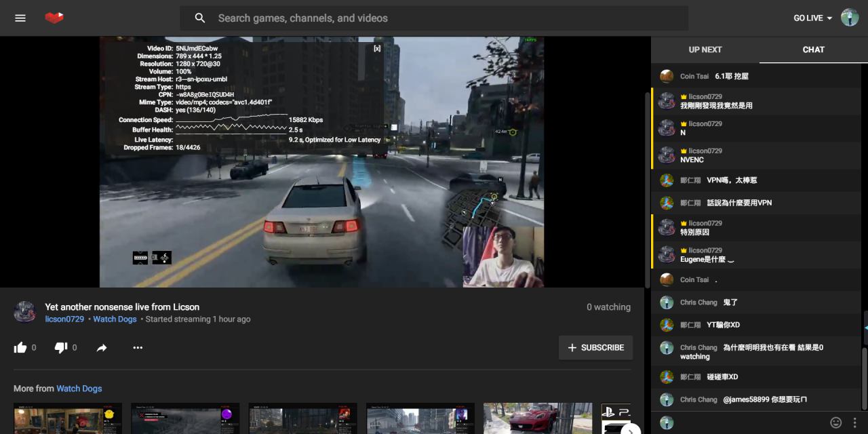The width and height of the screenshot is (868, 434).
Task: Open the account avatar menu
Action: tap(850, 18)
